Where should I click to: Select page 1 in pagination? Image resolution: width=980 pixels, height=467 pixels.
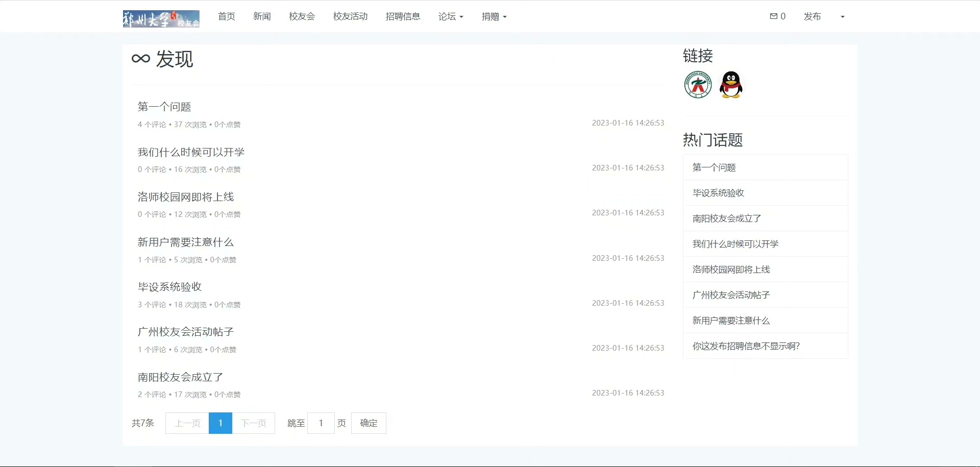pos(220,423)
